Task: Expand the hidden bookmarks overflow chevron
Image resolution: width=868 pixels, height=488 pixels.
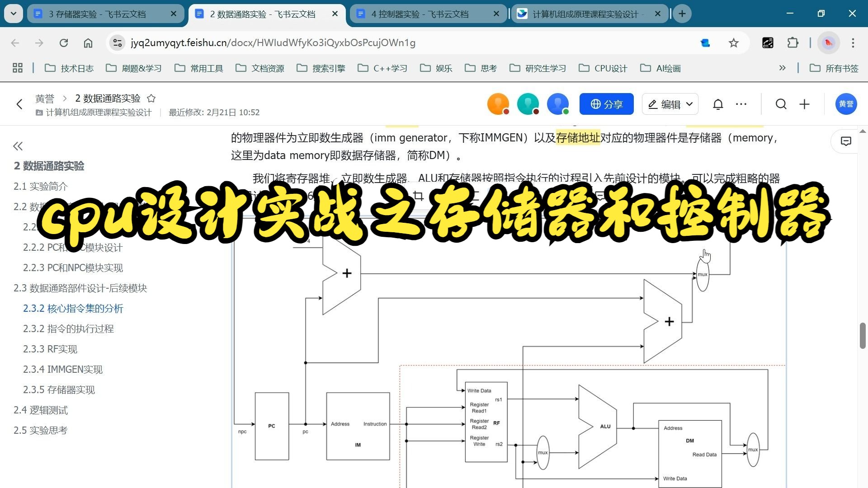Action: [x=782, y=68]
